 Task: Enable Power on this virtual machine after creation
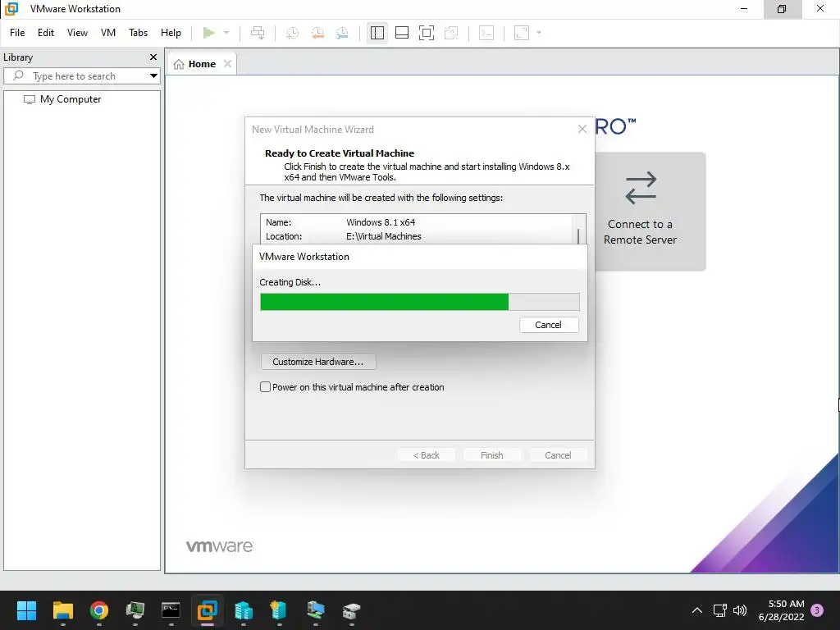coord(265,387)
